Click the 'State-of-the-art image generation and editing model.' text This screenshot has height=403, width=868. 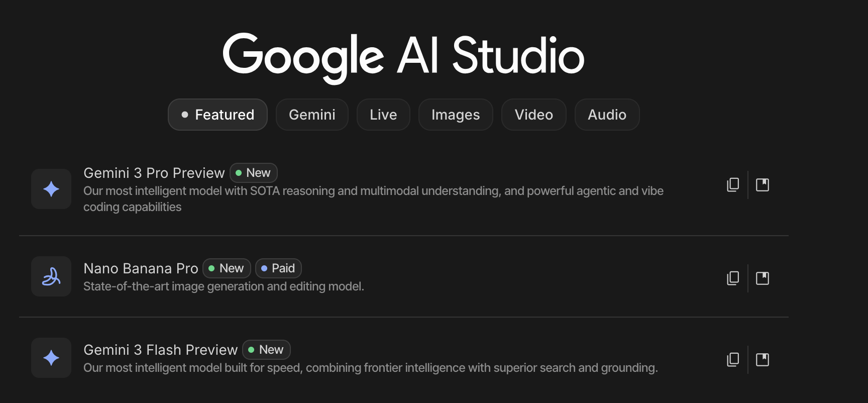224,286
